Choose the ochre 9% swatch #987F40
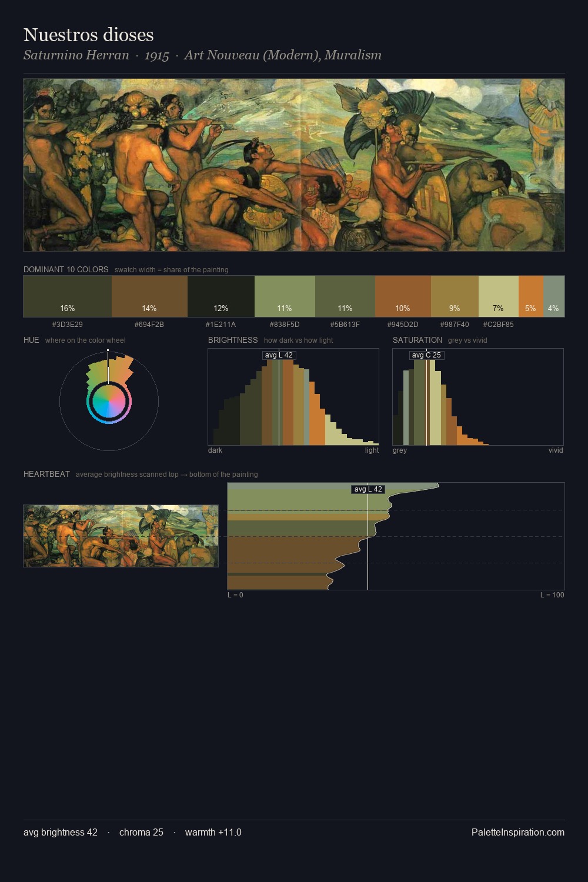Screen dimensions: 588x882 [x=455, y=296]
